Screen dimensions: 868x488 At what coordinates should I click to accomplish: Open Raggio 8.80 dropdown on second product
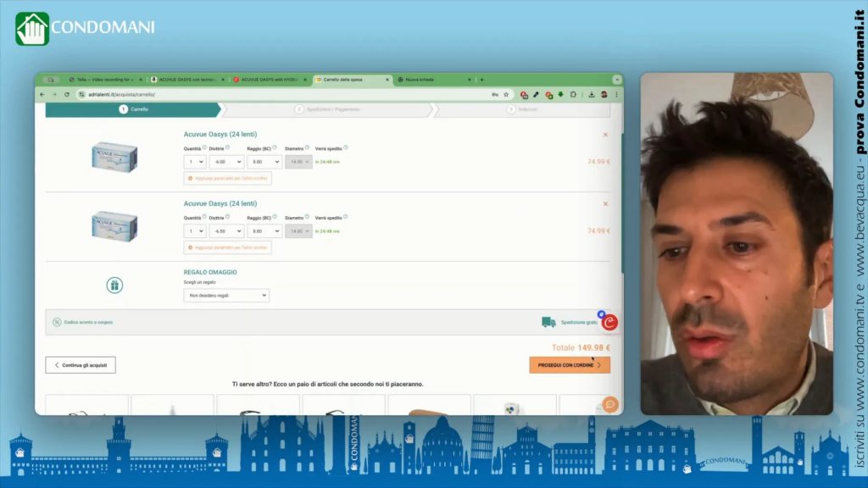(264, 231)
